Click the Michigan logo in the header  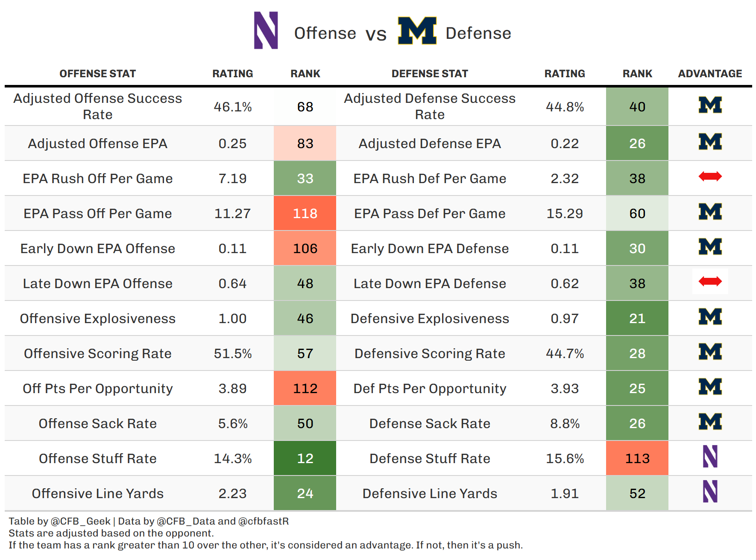tap(417, 31)
